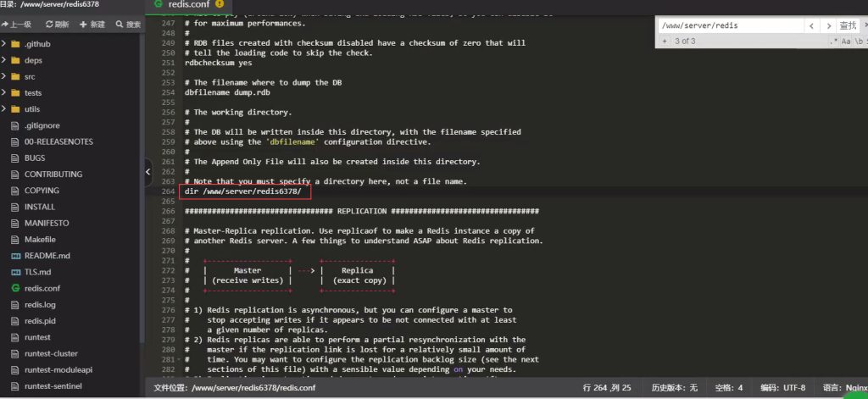Click the search text input field
868x399 pixels.
[729, 26]
